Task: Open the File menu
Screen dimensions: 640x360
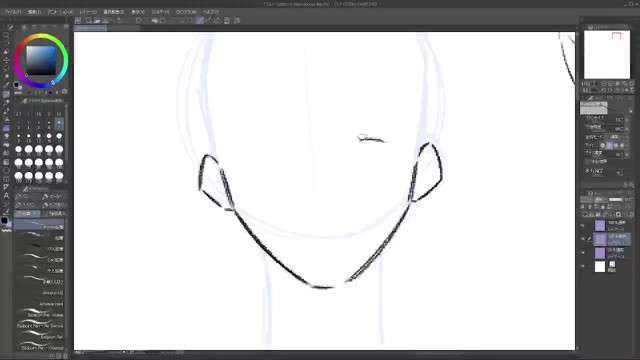Action: [x=13, y=12]
